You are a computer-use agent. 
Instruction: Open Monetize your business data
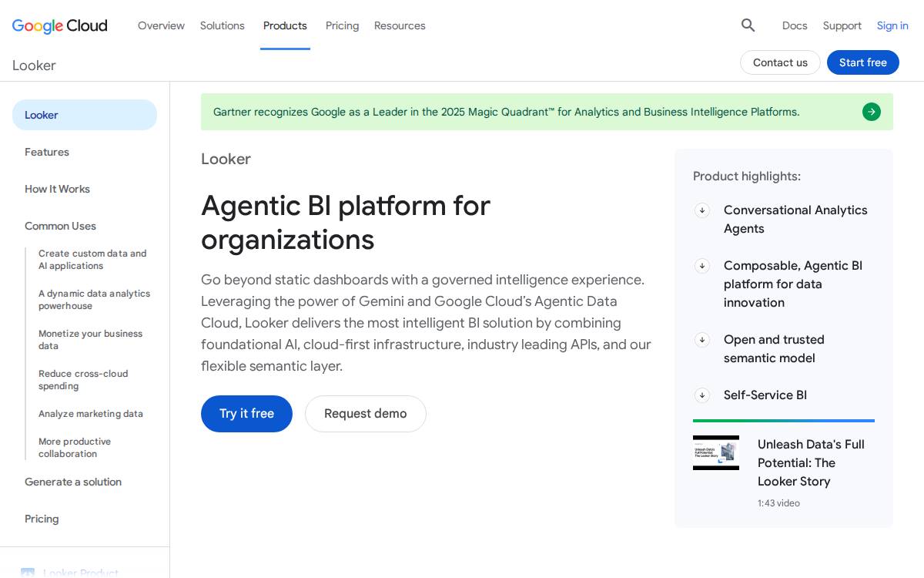pos(90,340)
